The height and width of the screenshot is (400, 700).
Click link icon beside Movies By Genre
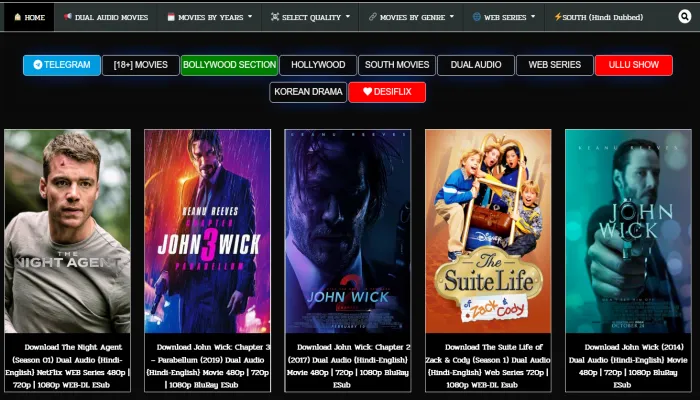(x=373, y=17)
